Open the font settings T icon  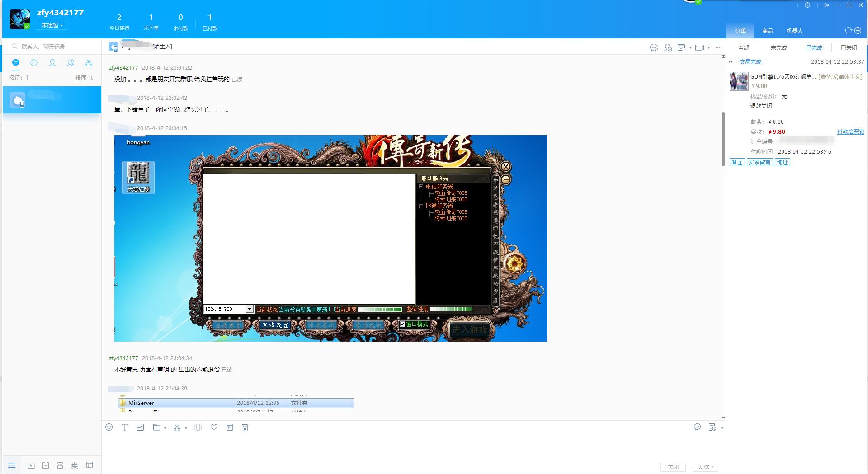pyautogui.click(x=125, y=427)
